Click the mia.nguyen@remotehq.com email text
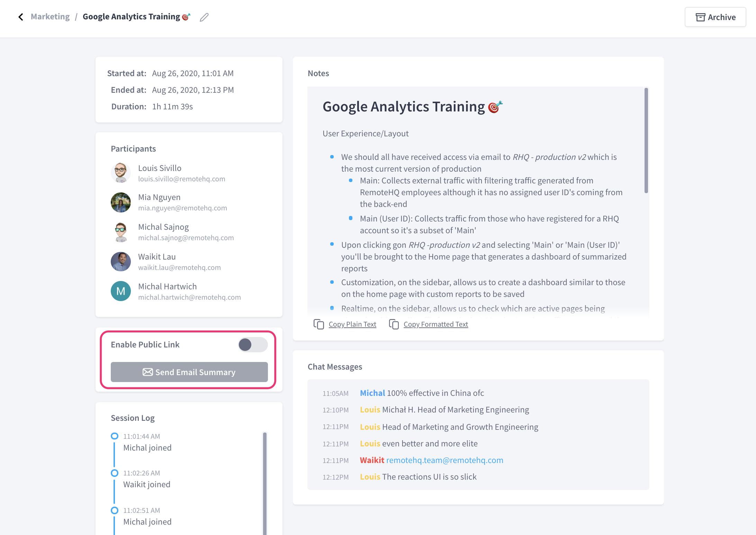Image resolution: width=756 pixels, height=535 pixels. coord(183,208)
